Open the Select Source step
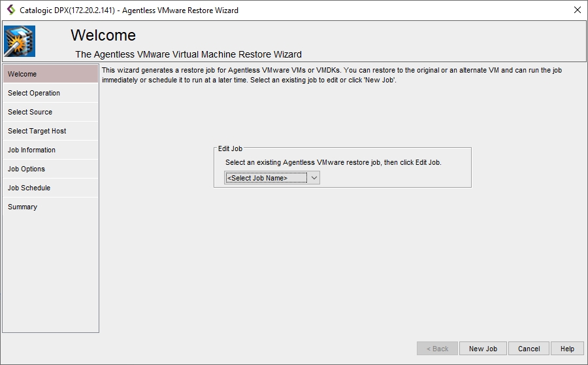 click(x=50, y=112)
